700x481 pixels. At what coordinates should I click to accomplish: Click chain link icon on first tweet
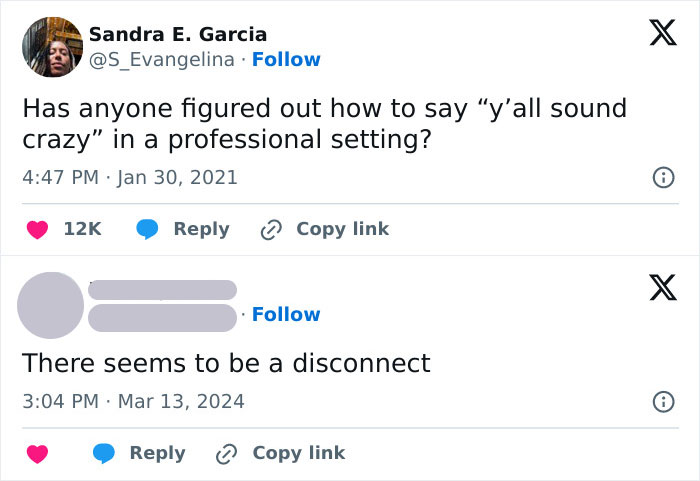[x=271, y=229]
